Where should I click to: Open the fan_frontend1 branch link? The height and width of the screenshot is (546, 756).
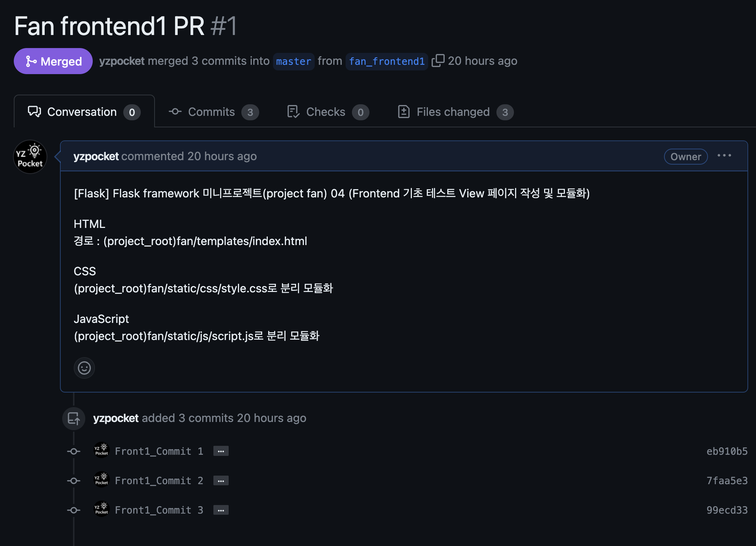pos(387,61)
